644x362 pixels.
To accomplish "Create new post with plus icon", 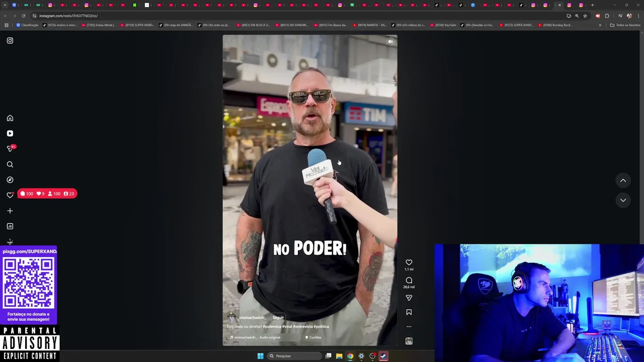I will 10,211.
